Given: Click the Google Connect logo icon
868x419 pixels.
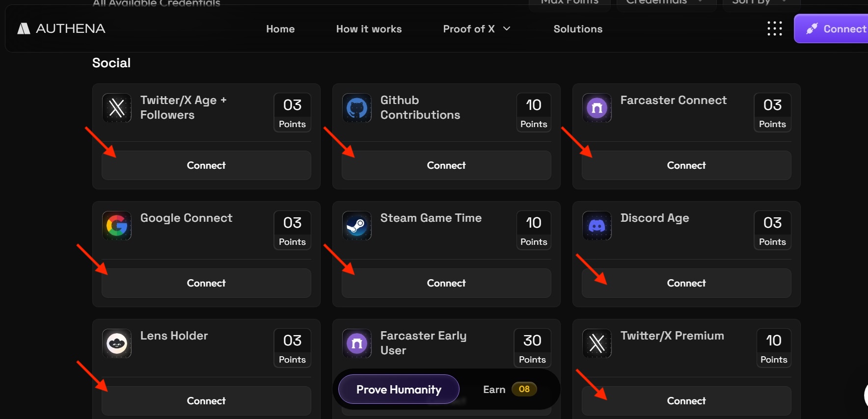Looking at the screenshot, I should [117, 226].
